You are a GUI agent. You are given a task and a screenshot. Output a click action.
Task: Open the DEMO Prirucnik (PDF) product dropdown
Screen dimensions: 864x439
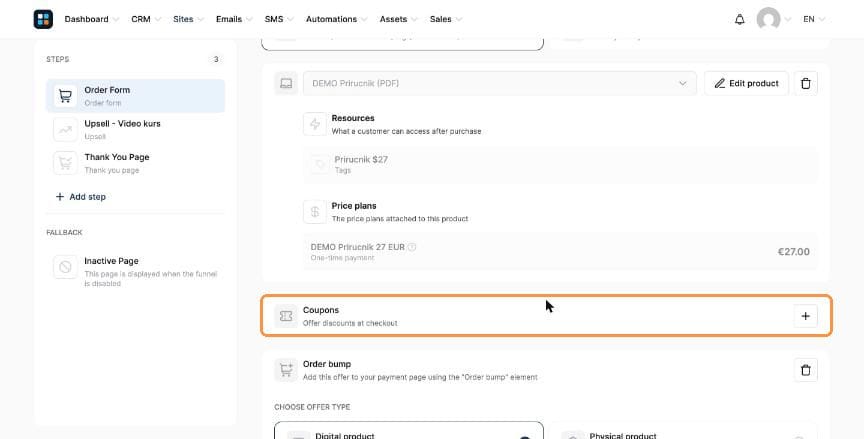499,83
